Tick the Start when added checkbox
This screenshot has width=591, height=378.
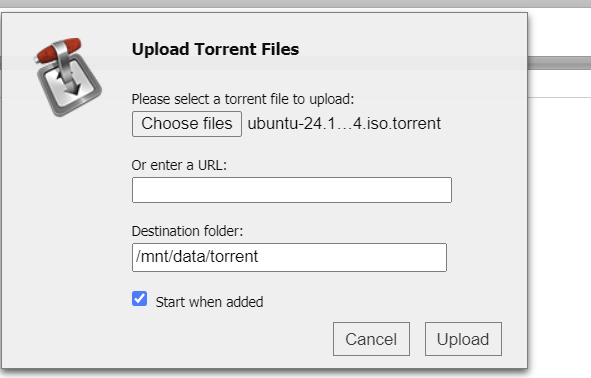pyautogui.click(x=139, y=298)
